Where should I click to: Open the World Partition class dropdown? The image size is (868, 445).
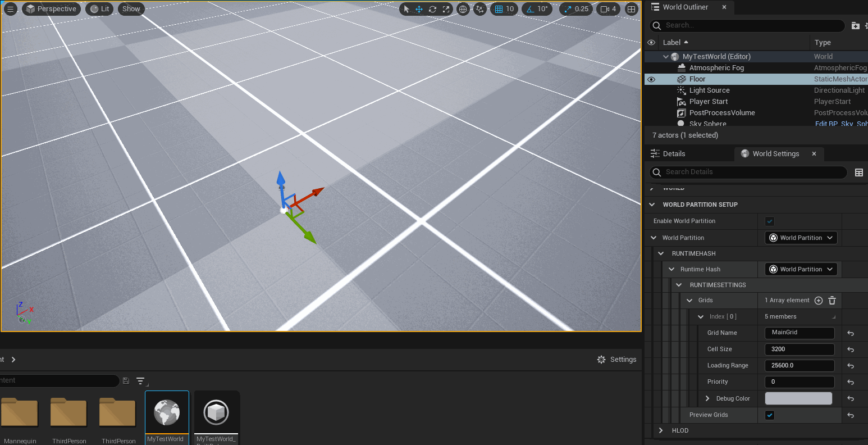click(801, 238)
